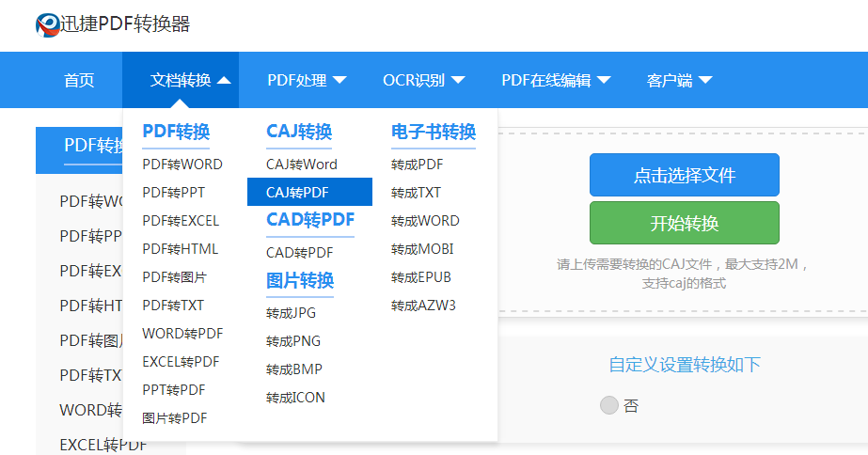The width and height of the screenshot is (868, 455).
Task: Click 自定义设置转换如下 heading text
Action: tap(685, 365)
